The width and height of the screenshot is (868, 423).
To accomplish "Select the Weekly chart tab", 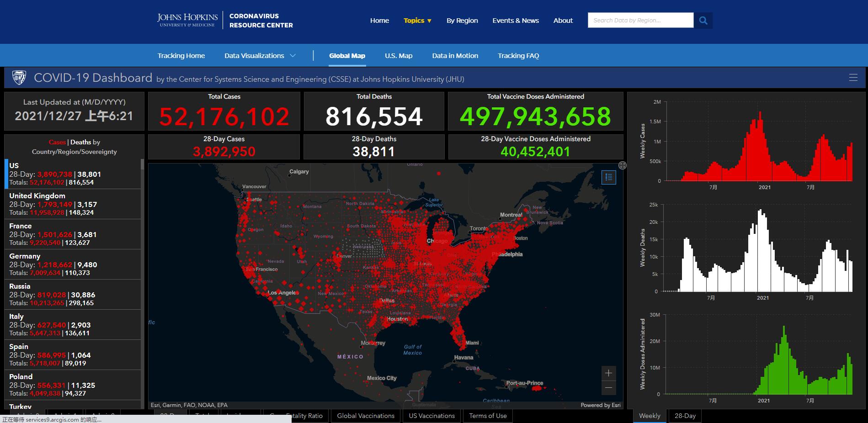I will coord(650,416).
